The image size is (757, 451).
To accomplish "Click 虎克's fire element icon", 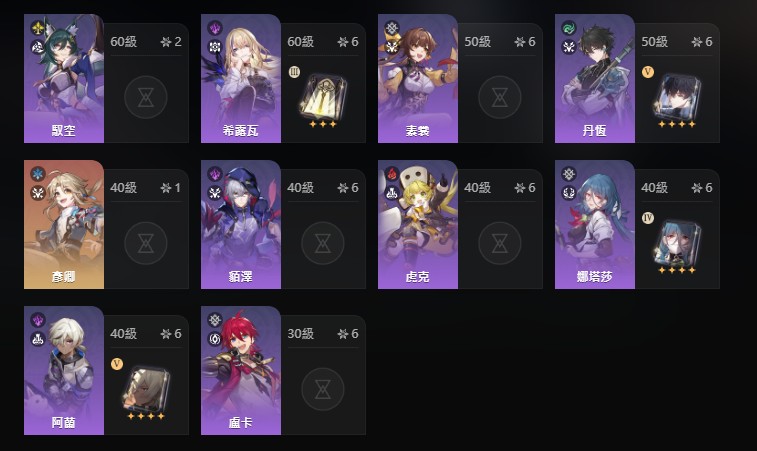I will [392, 174].
